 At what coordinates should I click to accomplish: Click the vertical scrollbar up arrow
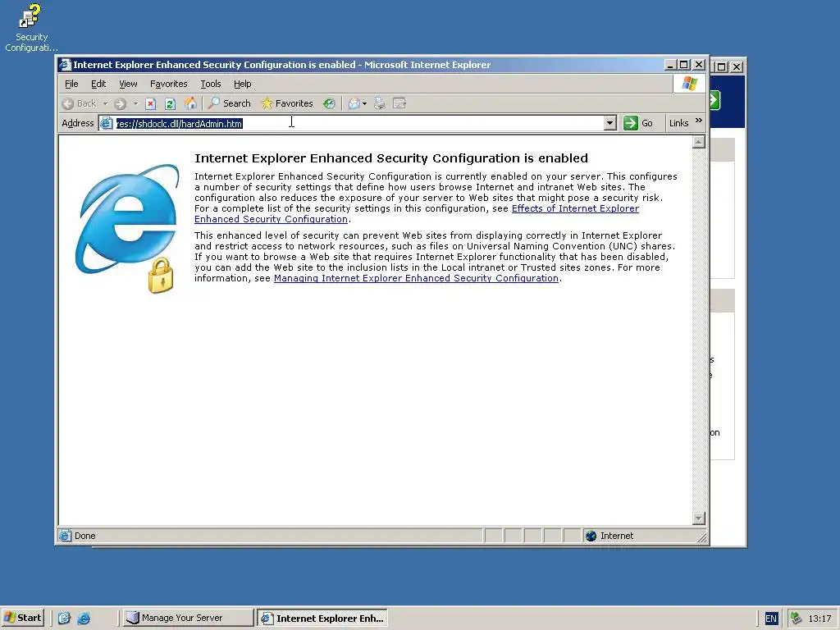699,142
